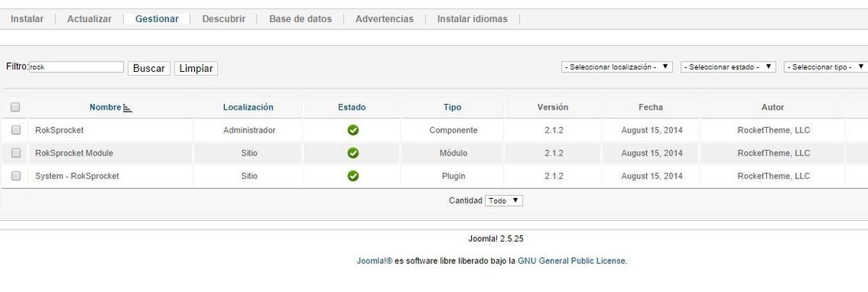The width and height of the screenshot is (868, 292).
Task: Sort the table by Nombre column
Action: [105, 107]
